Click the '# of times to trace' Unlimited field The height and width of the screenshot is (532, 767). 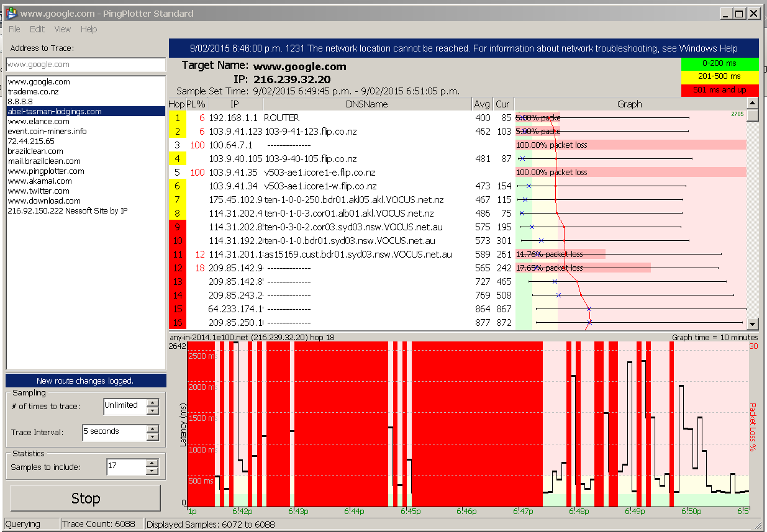pos(125,406)
